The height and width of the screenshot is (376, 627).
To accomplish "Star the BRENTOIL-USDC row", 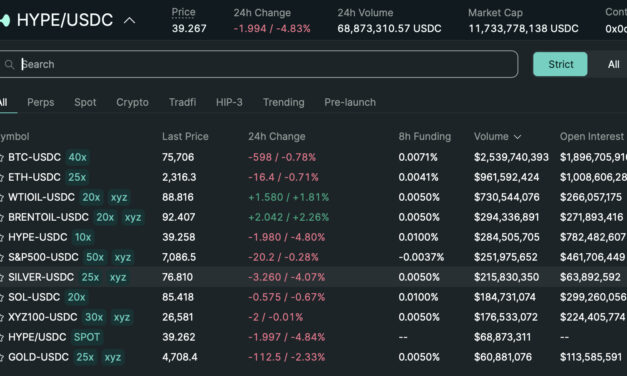I will coord(2,217).
